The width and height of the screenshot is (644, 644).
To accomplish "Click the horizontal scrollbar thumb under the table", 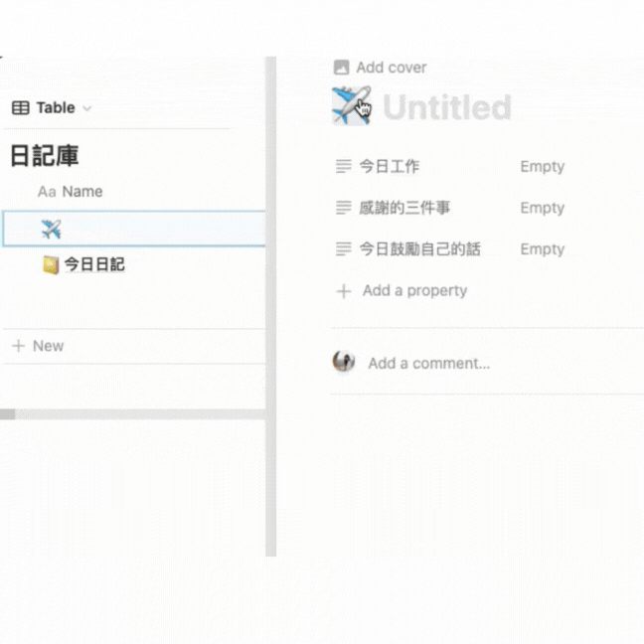I will (x=7, y=414).
